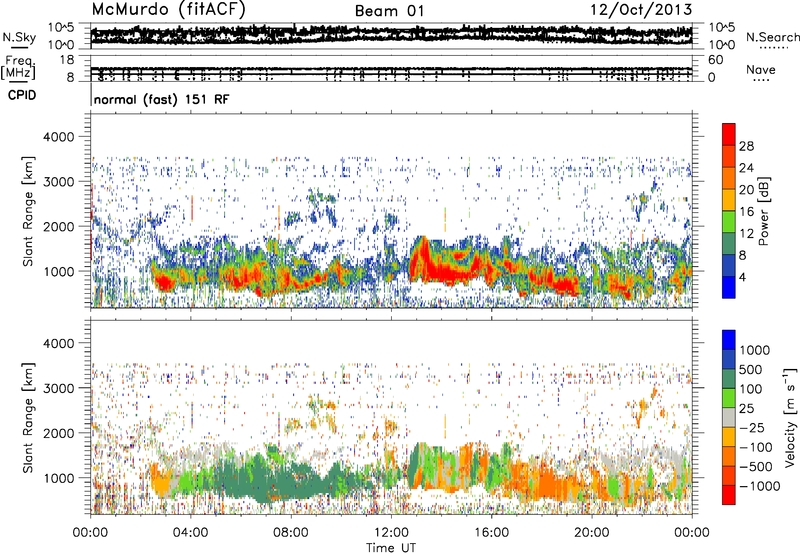Select the text normal (fast) 151 RF

(161, 99)
